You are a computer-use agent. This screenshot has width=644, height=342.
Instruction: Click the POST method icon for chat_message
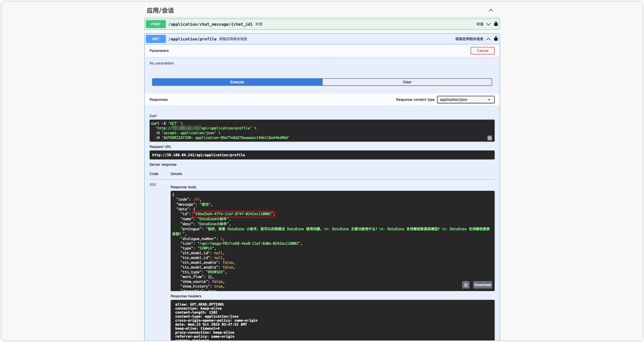pyautogui.click(x=156, y=24)
